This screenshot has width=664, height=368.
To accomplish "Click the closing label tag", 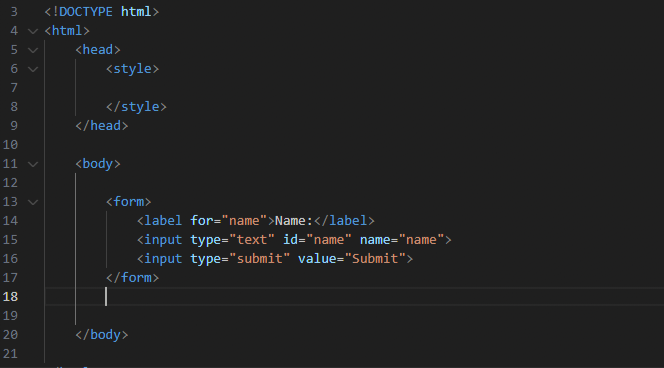I will click(x=344, y=221).
